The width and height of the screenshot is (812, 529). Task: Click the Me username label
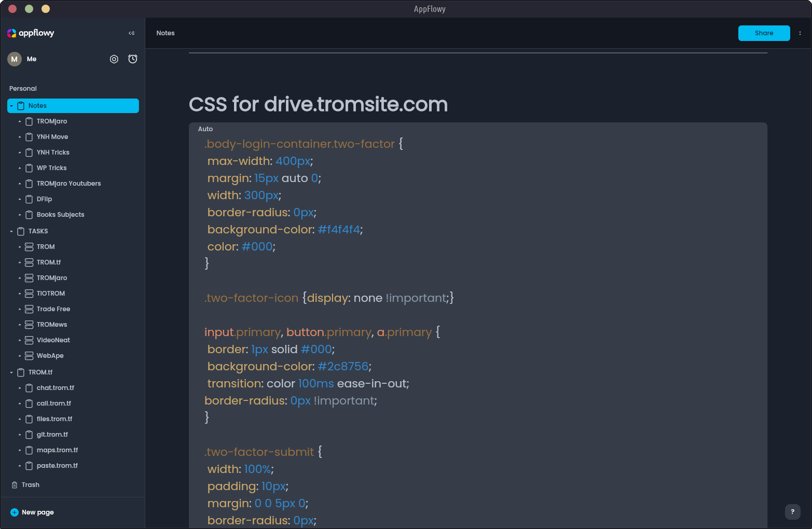click(x=32, y=59)
